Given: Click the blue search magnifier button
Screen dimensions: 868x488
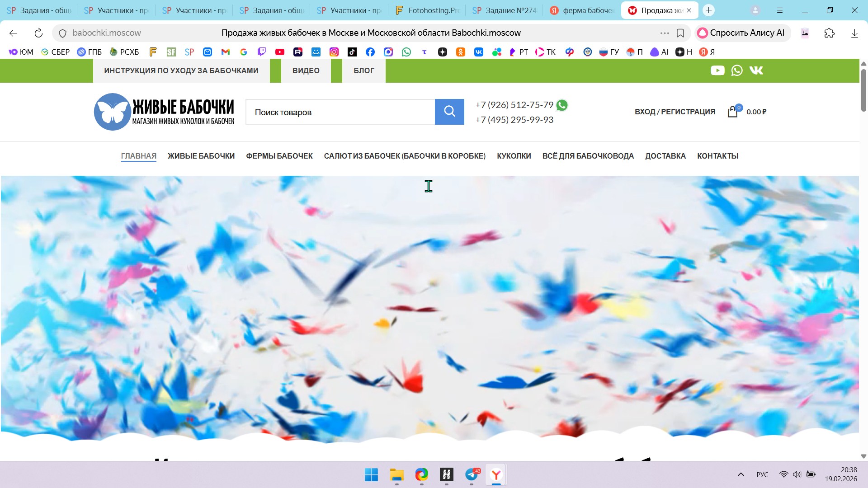Looking at the screenshot, I should point(449,112).
